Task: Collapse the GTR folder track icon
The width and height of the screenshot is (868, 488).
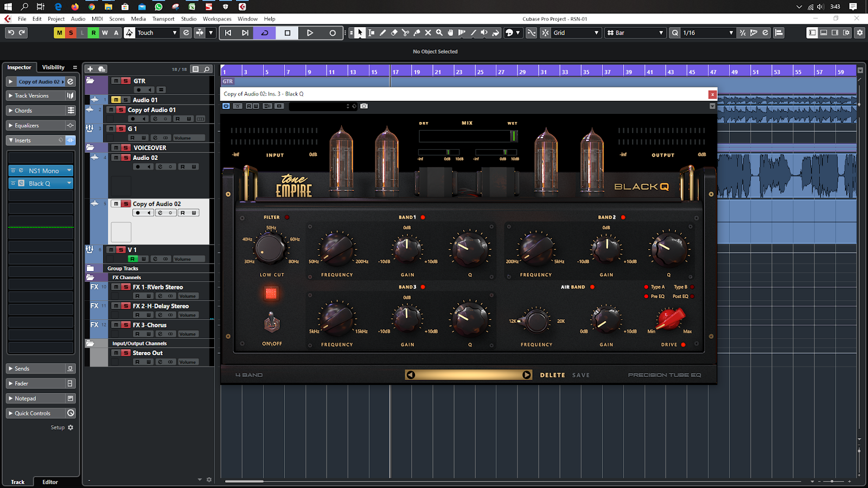Action: (90, 81)
